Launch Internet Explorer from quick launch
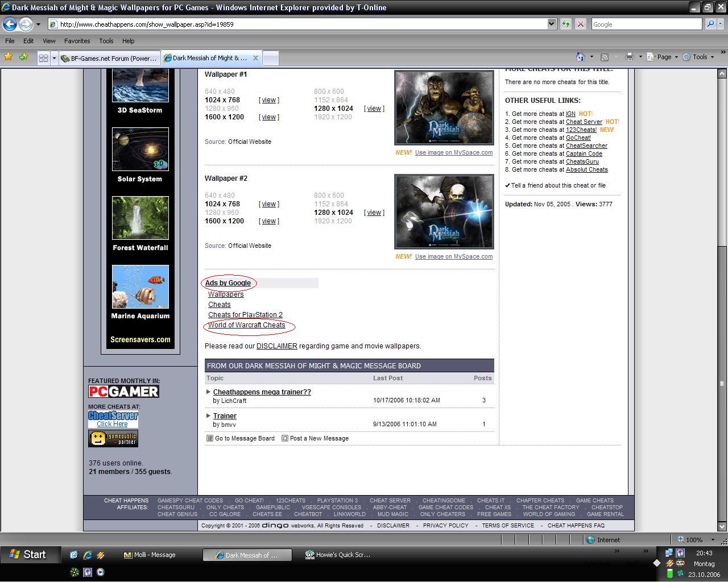728x582 pixels. [88, 555]
